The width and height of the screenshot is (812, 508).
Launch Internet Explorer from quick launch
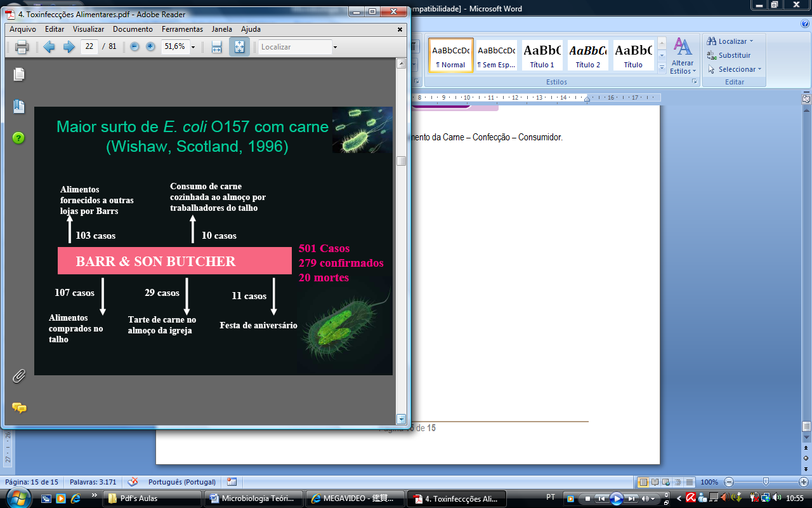tap(76, 498)
